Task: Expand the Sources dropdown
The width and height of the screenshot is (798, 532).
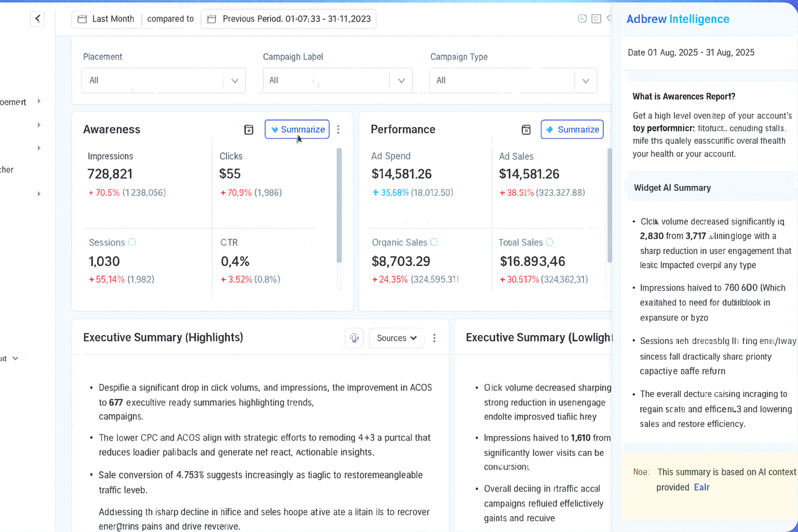Action: 396,338
